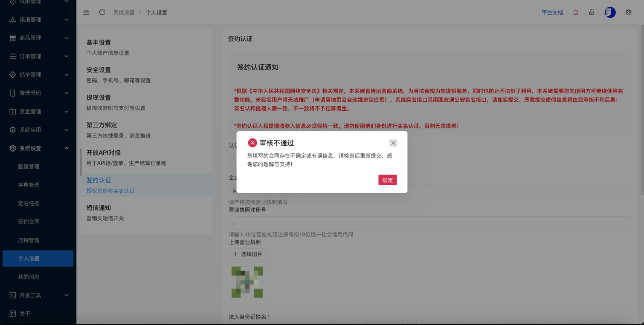Click the page refresh icon
This screenshot has width=644, height=325.
click(x=102, y=12)
